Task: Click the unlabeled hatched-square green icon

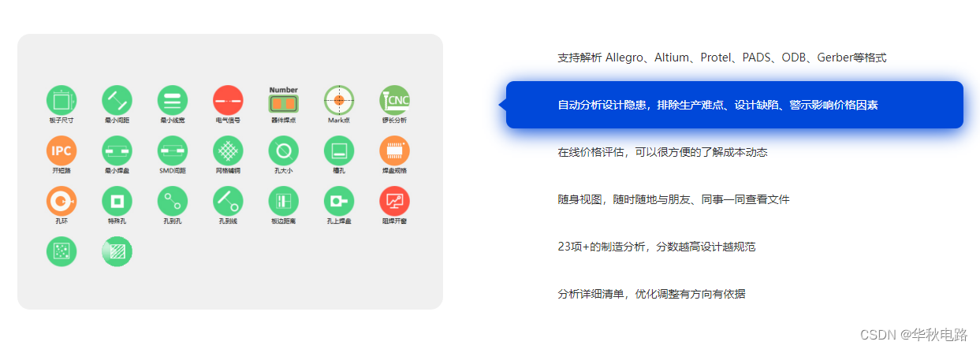Action: point(117,251)
